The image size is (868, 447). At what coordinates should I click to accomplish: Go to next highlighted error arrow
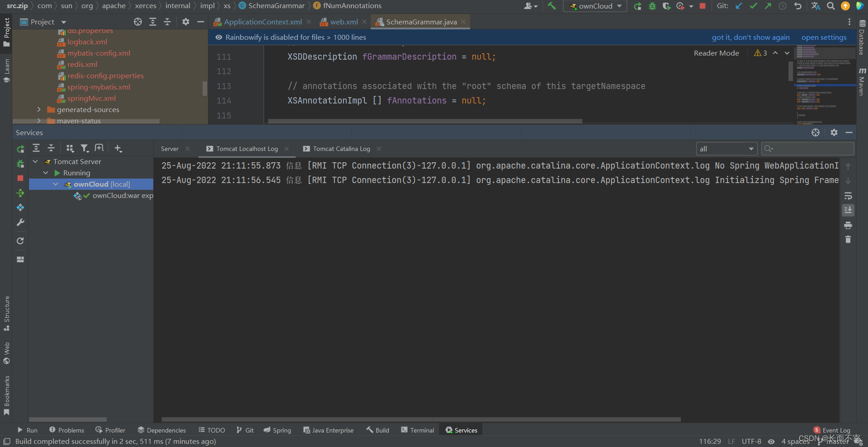(x=787, y=53)
